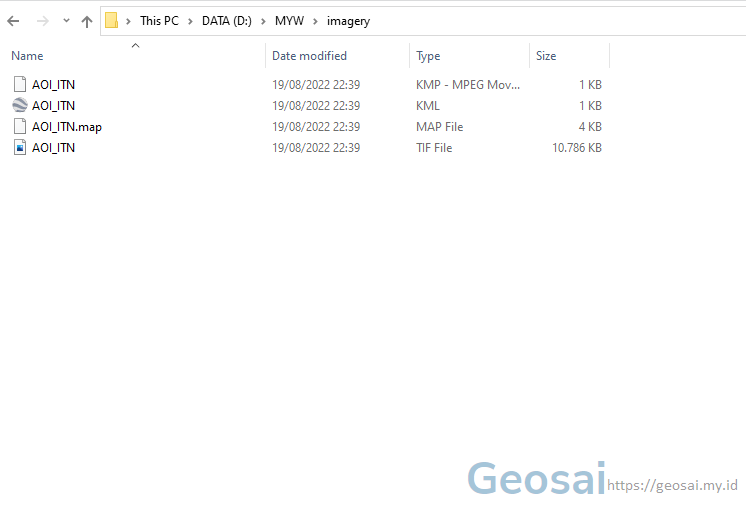Screen dimensions: 746x505
Task: Expand the chevron after This PC
Action: point(190,21)
